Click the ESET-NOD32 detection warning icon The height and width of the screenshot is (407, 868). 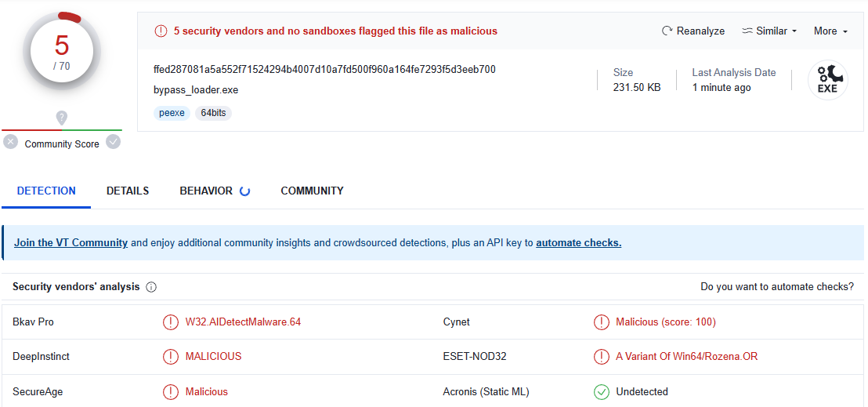pos(601,357)
